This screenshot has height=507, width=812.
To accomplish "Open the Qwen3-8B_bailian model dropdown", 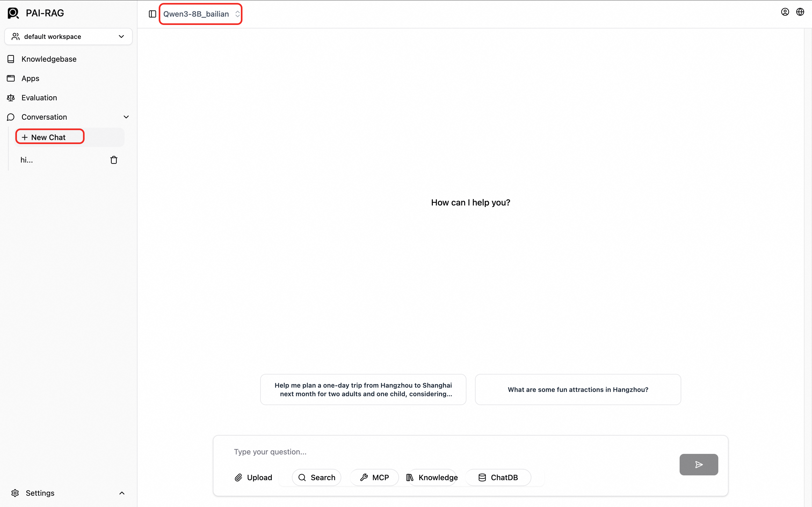I will click(x=201, y=14).
